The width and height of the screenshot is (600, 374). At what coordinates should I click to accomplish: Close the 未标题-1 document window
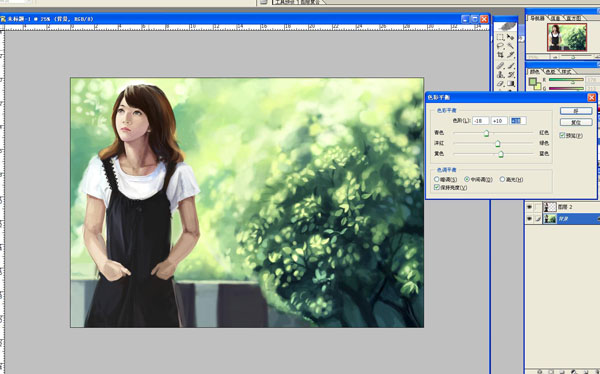[484, 19]
